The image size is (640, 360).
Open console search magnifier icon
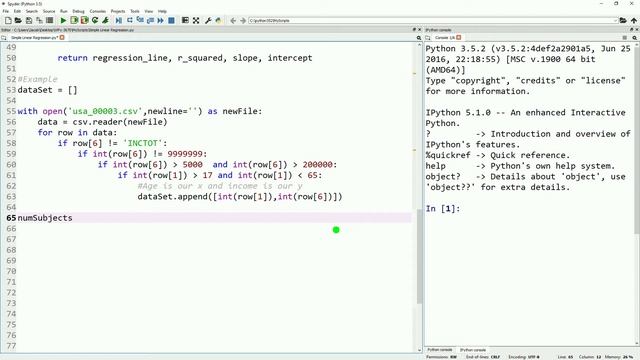click(635, 38)
